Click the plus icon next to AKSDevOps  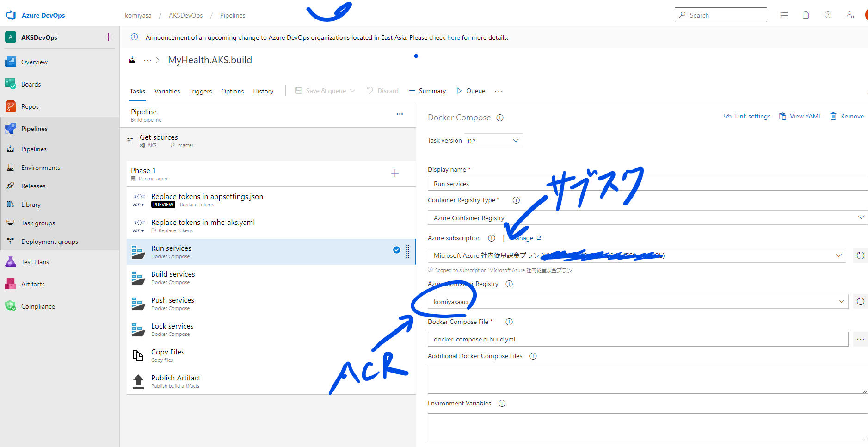pyautogui.click(x=109, y=37)
